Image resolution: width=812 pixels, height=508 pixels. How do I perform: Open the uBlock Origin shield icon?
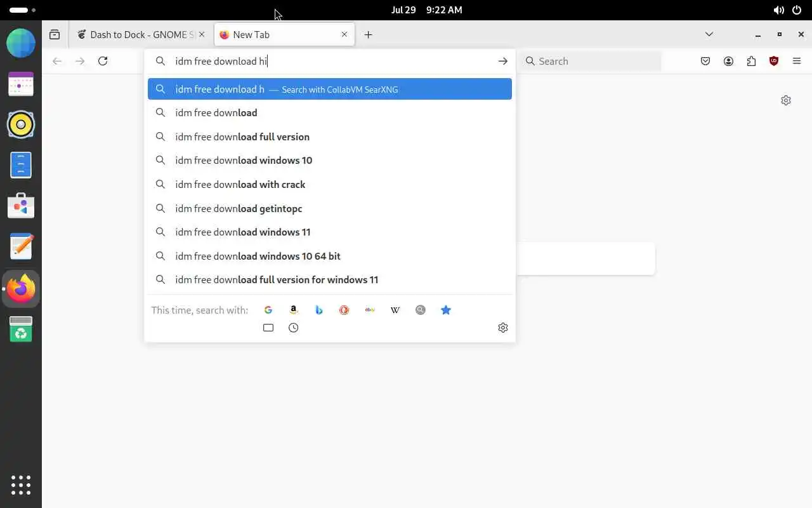tap(774, 61)
